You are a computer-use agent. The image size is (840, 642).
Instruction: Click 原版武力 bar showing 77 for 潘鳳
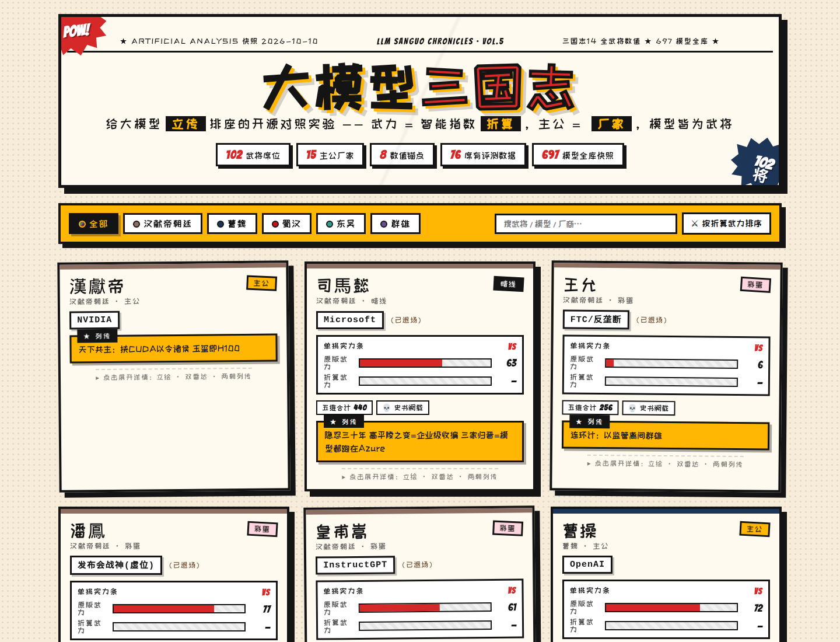pos(179,609)
